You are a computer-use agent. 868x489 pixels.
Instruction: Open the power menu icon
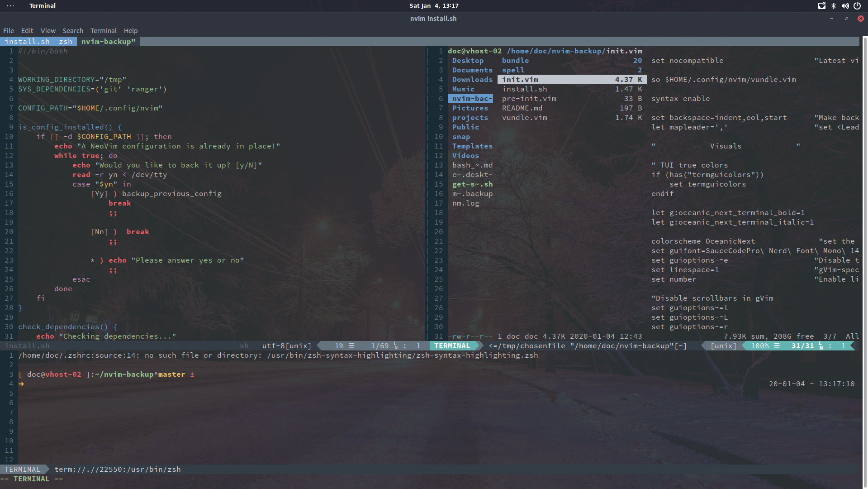(x=857, y=6)
